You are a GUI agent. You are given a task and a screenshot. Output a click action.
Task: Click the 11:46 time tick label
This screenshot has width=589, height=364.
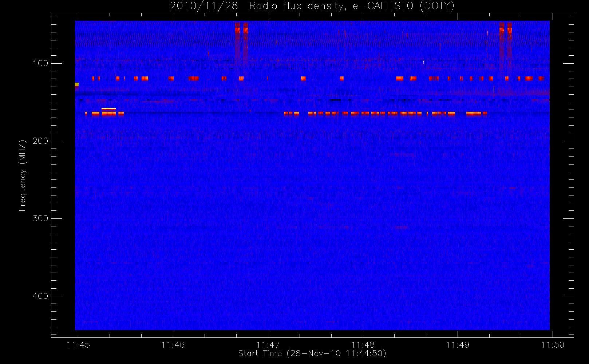(173, 345)
